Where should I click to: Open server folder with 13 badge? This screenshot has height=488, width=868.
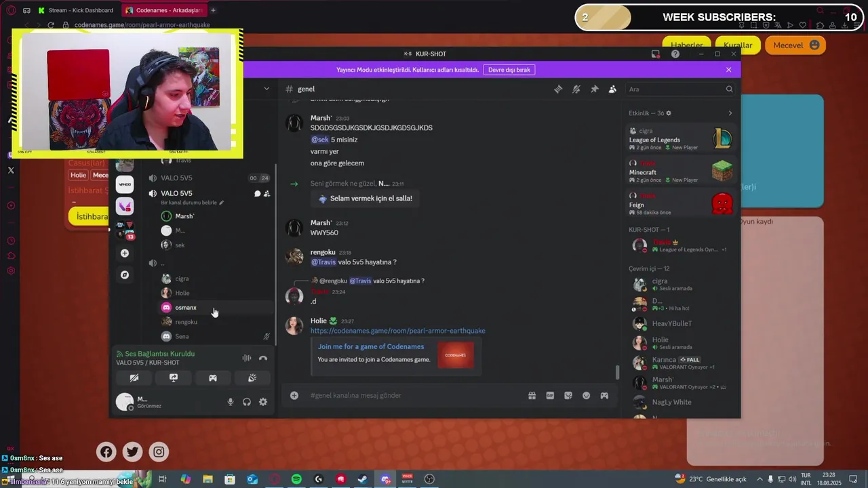click(x=125, y=230)
